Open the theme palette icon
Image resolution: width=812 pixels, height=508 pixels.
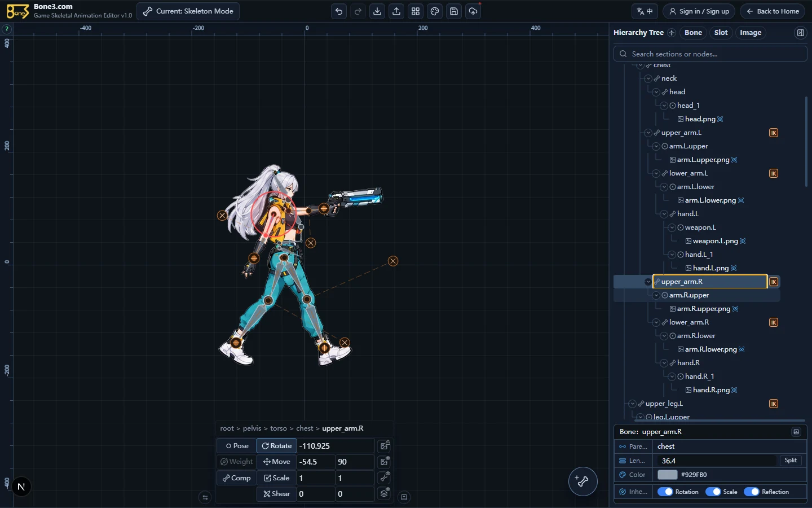click(435, 11)
